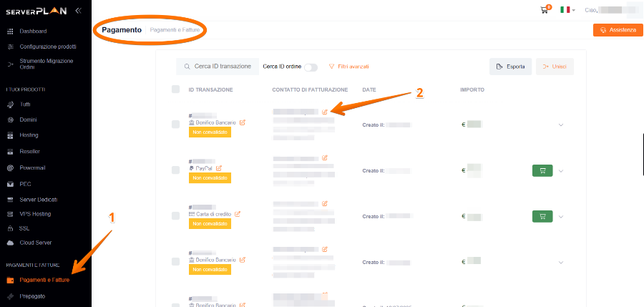Click edit icon beside Carta di credito
The width and height of the screenshot is (644, 307).
tap(238, 214)
